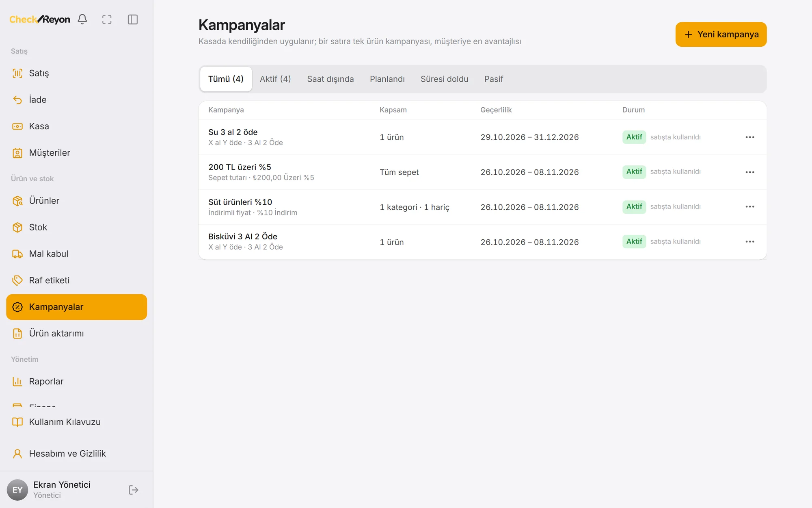Open the notifications bell
812x508 pixels.
pyautogui.click(x=82, y=20)
